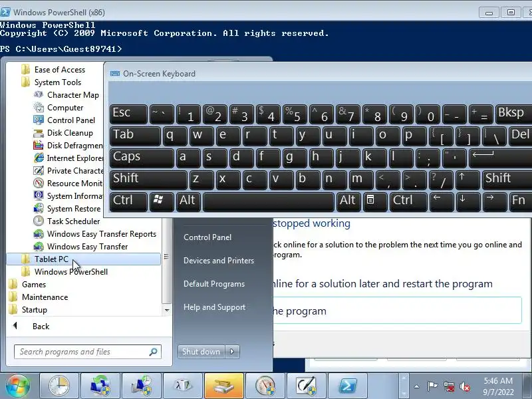Viewport: 532px width, 399px height.
Task: Expand the Maintenance folder
Action: point(38,297)
